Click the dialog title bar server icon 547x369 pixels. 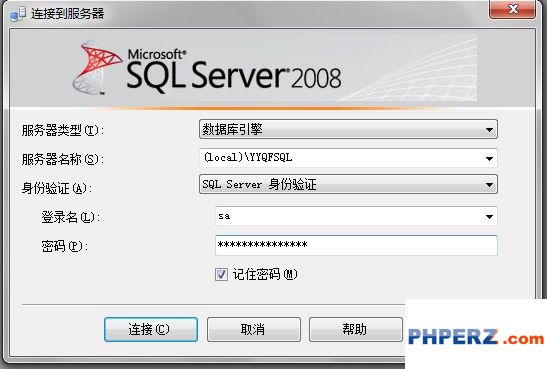click(18, 14)
